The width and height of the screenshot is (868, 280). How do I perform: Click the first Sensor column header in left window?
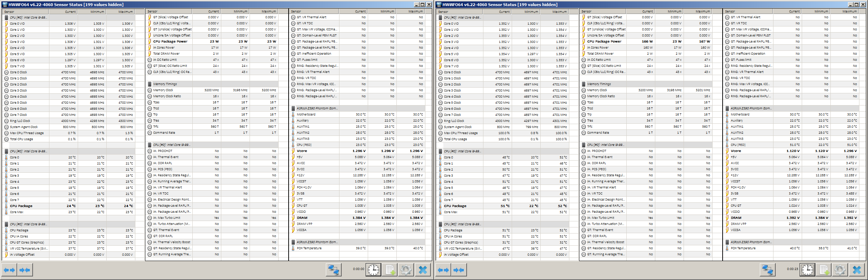25,12
